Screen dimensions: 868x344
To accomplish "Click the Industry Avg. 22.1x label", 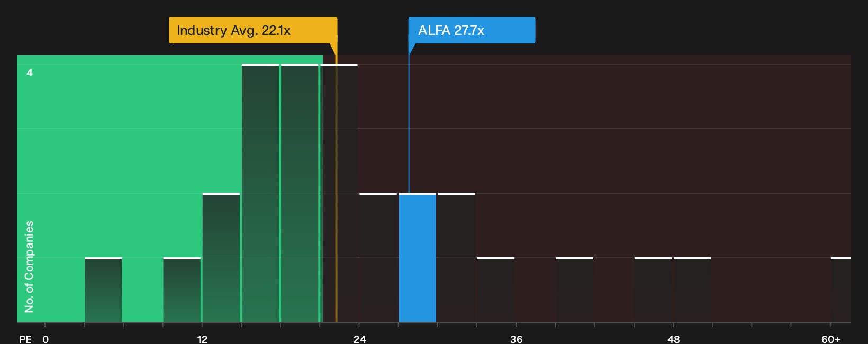I will pyautogui.click(x=253, y=30).
